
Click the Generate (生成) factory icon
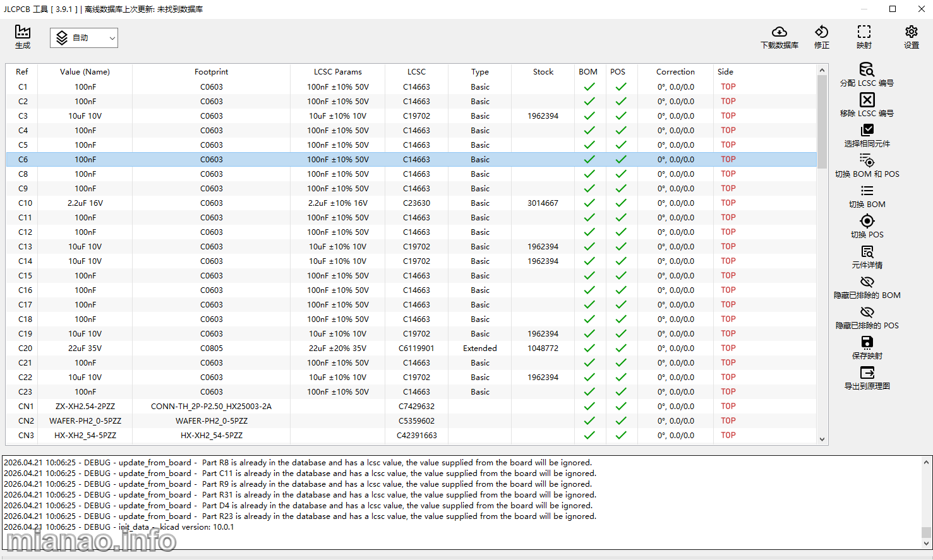(x=23, y=32)
